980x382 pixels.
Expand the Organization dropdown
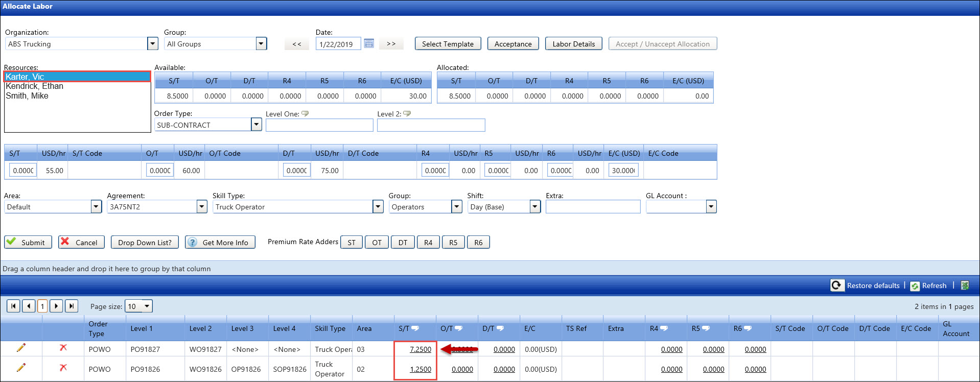pyautogui.click(x=152, y=43)
